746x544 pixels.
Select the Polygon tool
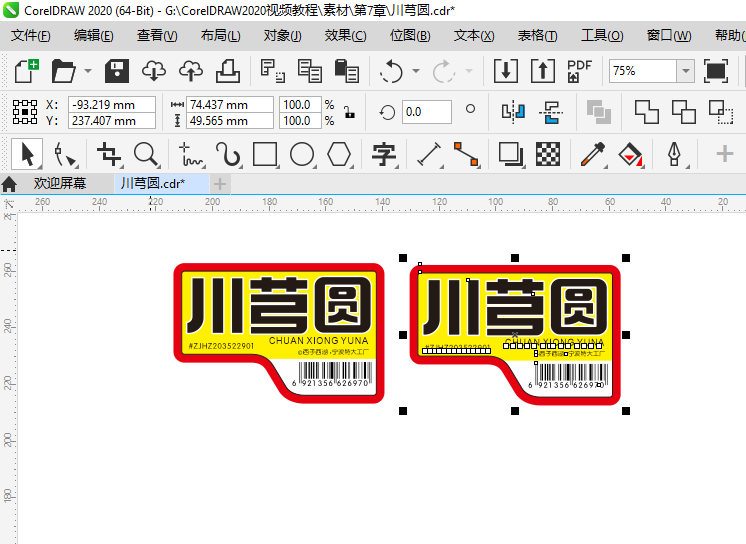point(339,154)
